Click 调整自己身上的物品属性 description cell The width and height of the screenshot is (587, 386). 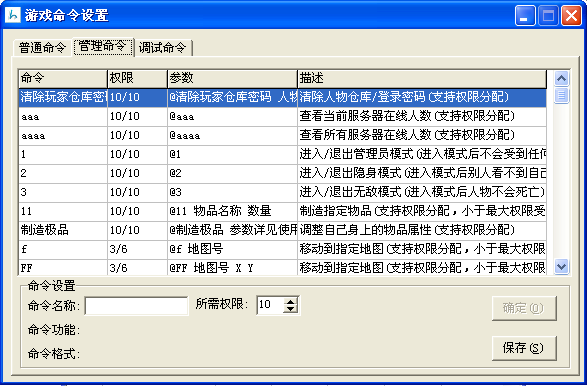point(422,230)
